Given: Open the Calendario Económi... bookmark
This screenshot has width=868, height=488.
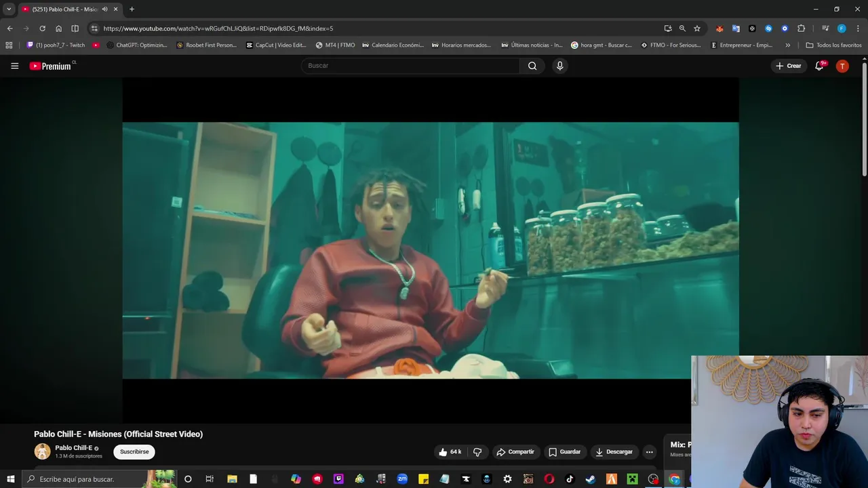Looking at the screenshot, I should click(393, 45).
